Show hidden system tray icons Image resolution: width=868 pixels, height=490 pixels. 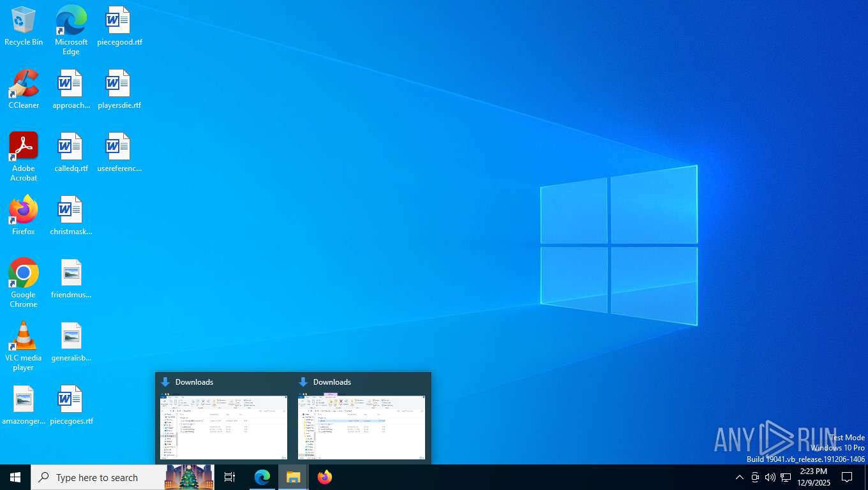click(740, 477)
